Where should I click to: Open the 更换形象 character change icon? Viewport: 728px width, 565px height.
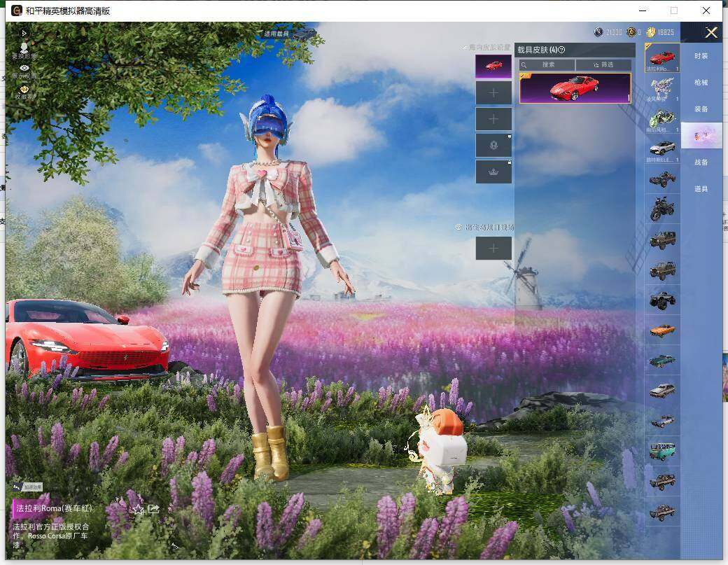24,50
